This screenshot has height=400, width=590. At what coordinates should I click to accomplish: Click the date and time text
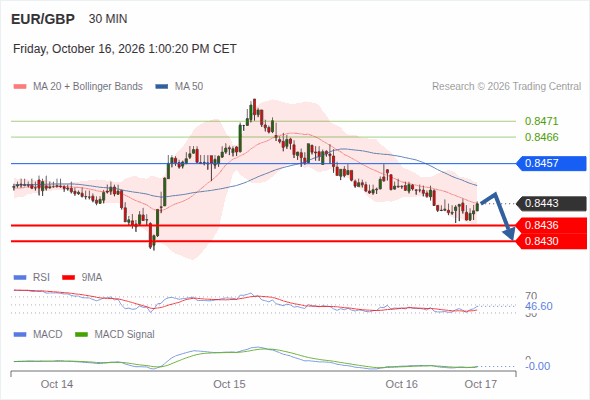125,49
